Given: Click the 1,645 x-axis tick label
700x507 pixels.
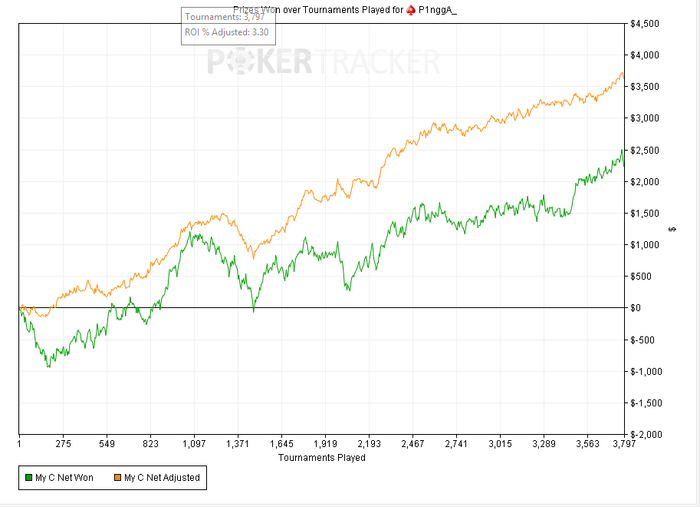Looking at the screenshot, I should [282, 444].
